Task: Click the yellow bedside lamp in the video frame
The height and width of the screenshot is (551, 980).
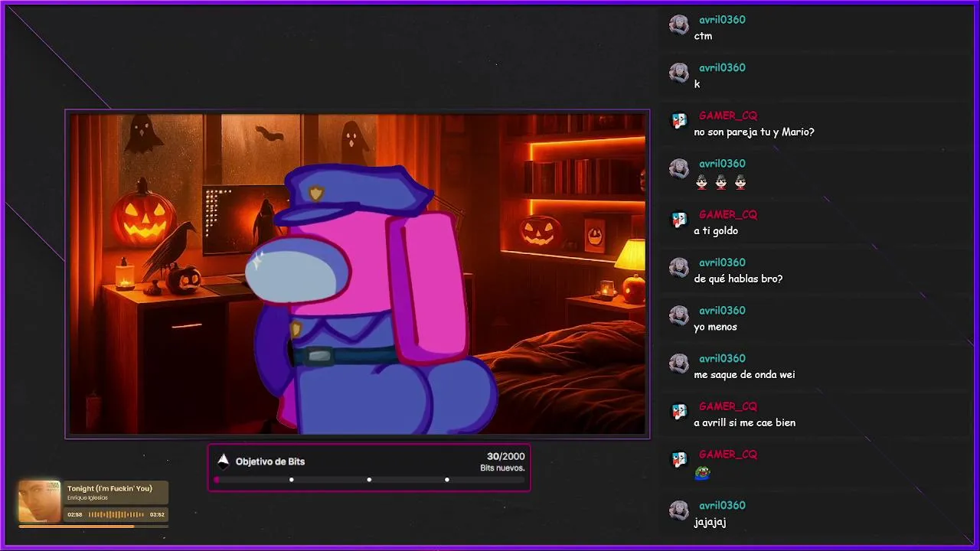Action: pos(632,256)
